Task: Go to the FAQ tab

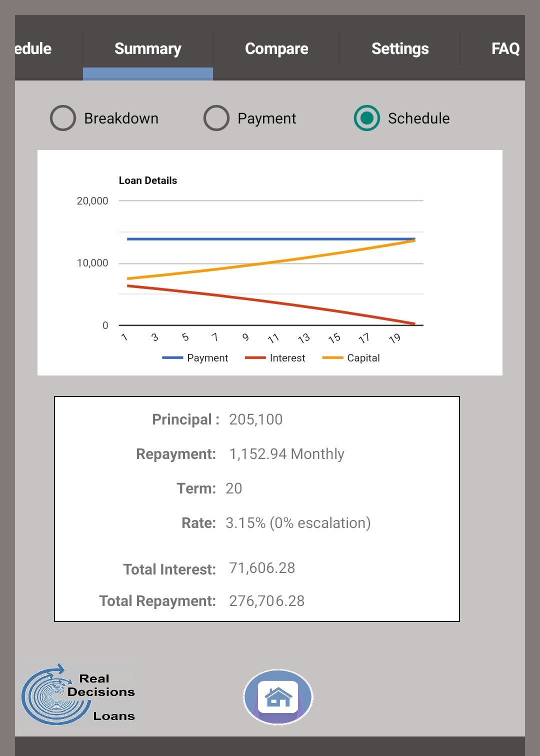Action: click(505, 49)
